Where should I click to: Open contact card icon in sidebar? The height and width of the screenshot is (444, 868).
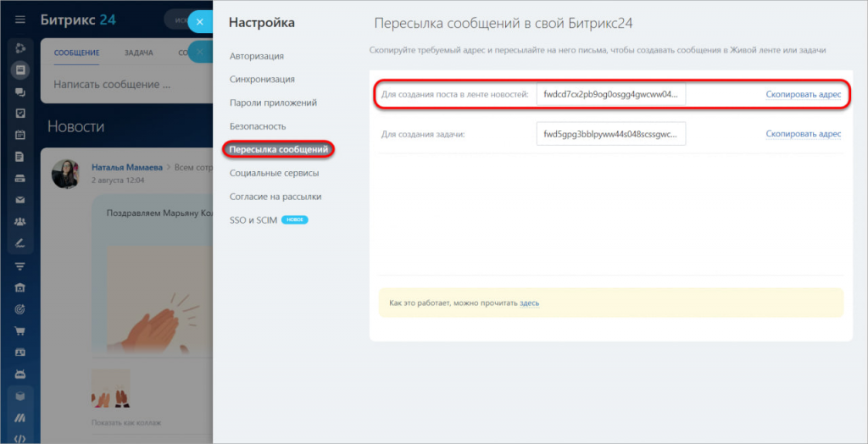(20, 352)
